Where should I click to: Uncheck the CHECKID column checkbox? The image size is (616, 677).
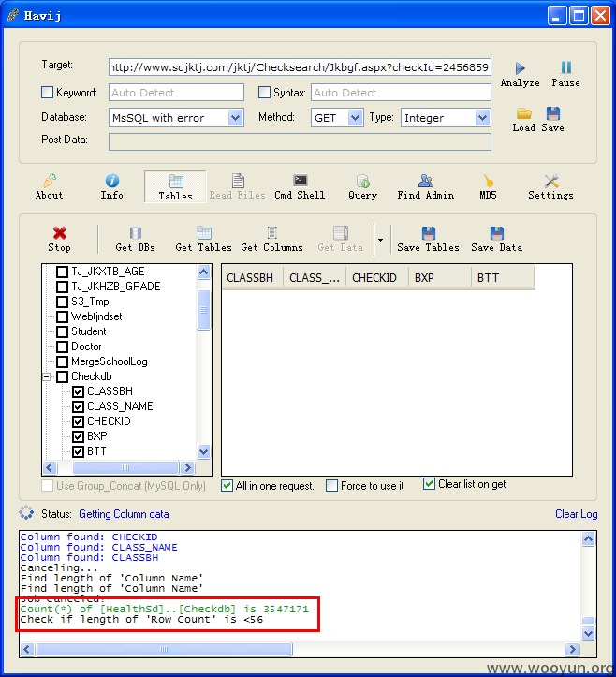[78, 421]
